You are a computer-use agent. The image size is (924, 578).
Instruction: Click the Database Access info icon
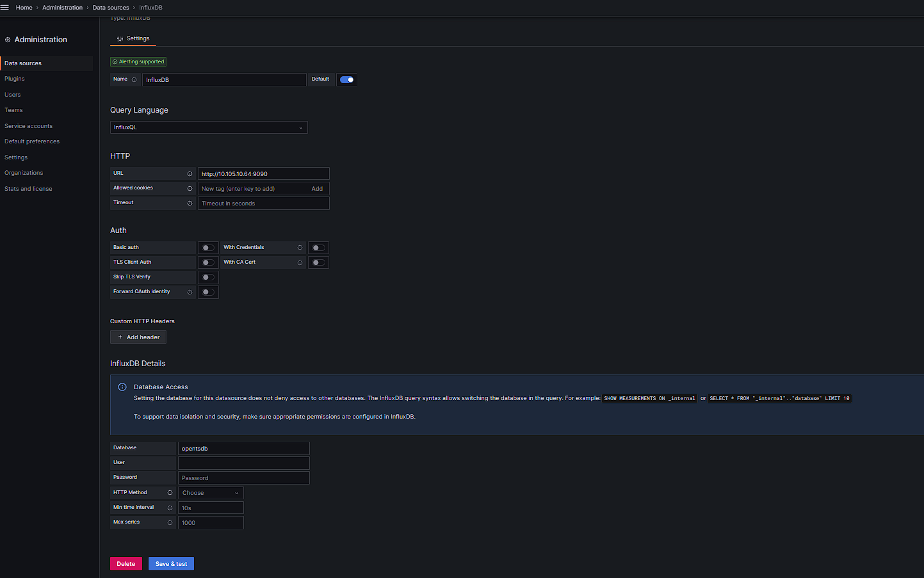pyautogui.click(x=122, y=387)
